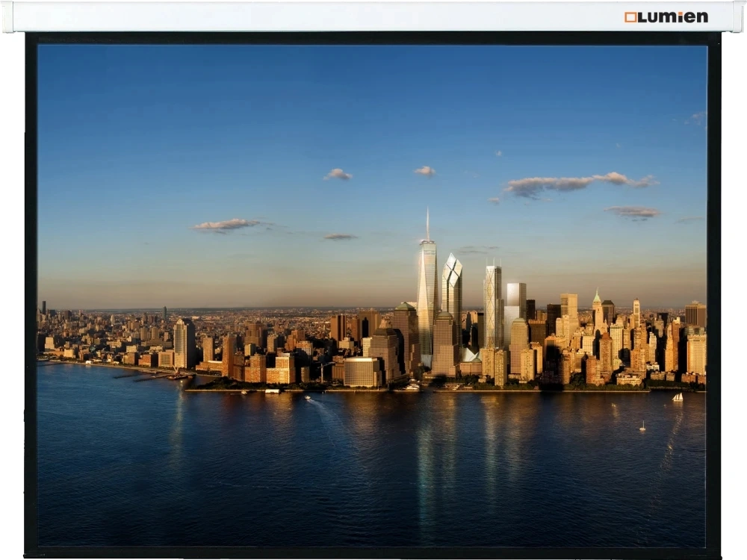Click the small cloud above the tower spire
Image resolution: width=747 pixels, height=560 pixels.
click(x=424, y=171)
